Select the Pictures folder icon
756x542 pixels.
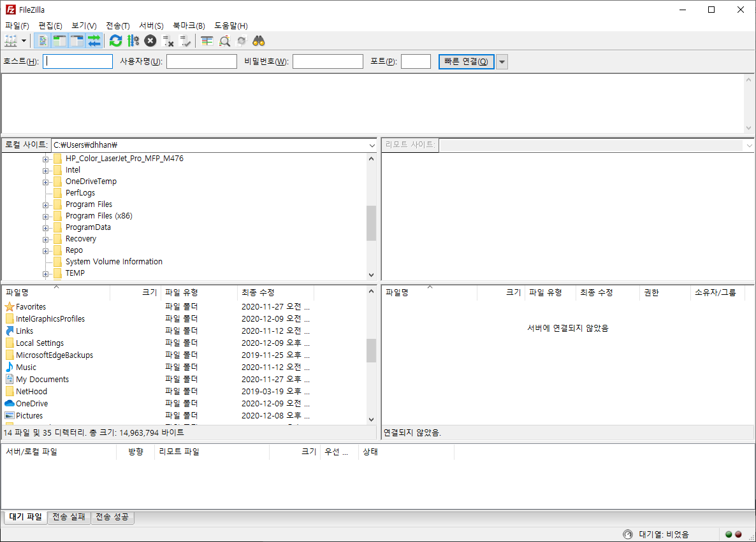[x=29, y=415]
